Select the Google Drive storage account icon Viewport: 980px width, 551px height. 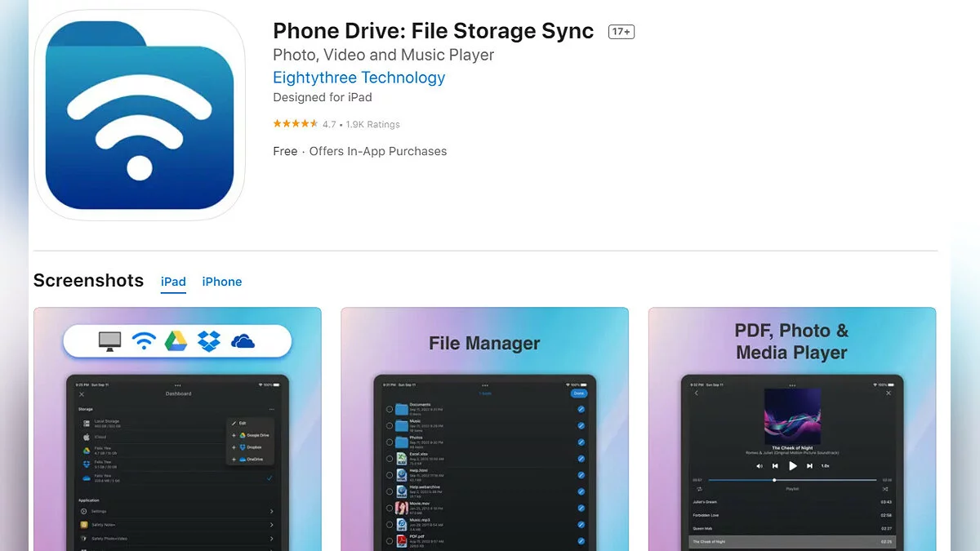tap(87, 451)
